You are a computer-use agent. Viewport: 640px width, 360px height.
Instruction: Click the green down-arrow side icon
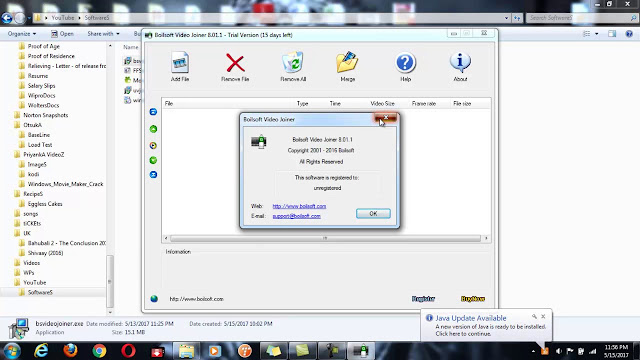[x=153, y=160]
